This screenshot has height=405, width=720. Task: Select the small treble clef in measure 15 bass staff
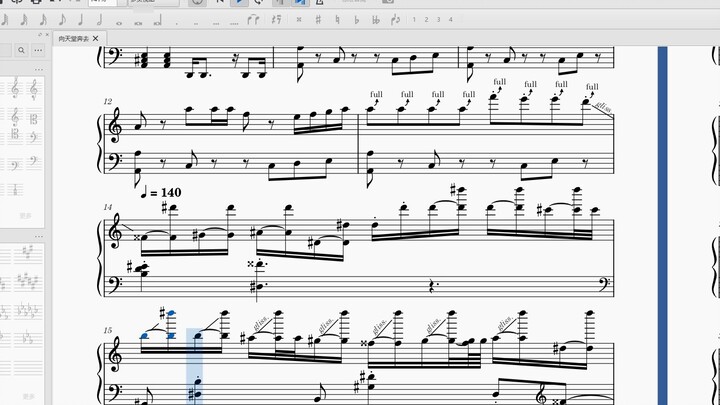click(542, 394)
